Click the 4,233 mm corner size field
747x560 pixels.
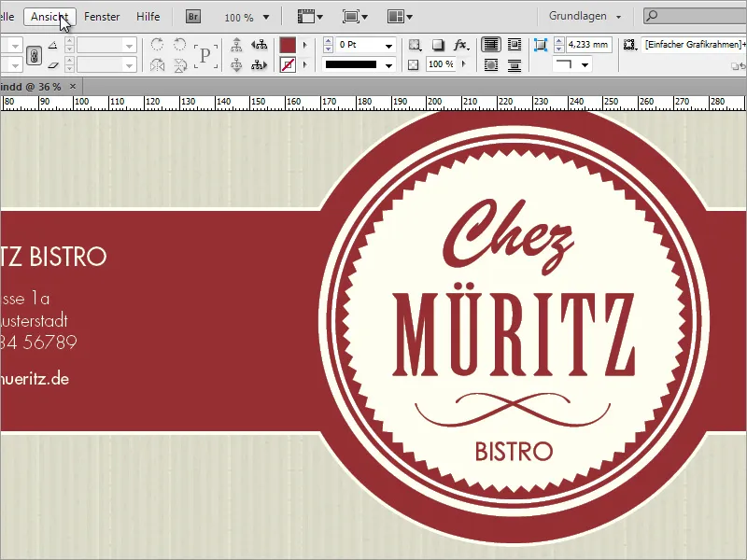(589, 45)
